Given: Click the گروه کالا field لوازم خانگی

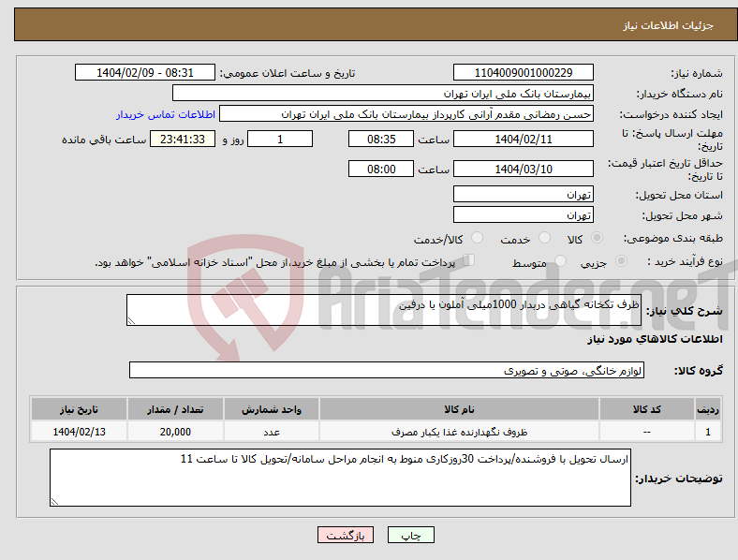Looking at the screenshot, I should (x=387, y=370).
